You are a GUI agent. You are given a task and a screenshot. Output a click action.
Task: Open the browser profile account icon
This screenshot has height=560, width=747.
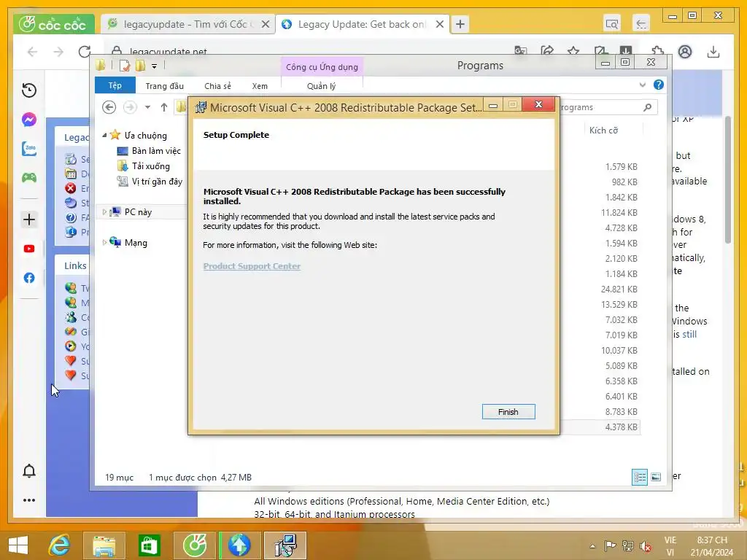[685, 52]
